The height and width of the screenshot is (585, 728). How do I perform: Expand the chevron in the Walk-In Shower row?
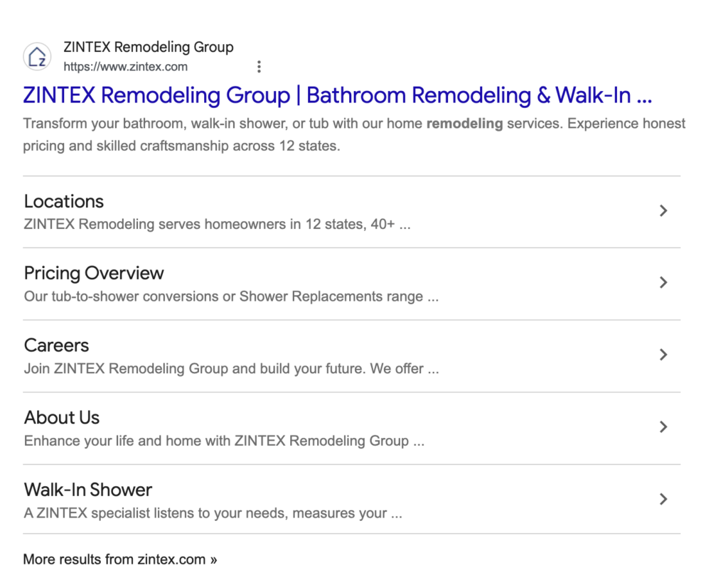click(x=663, y=499)
